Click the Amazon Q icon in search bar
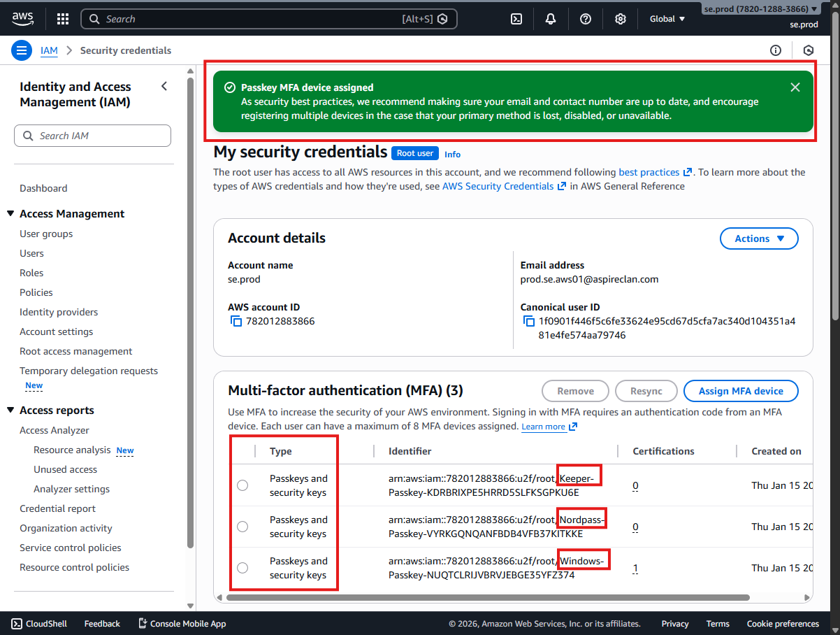 [x=442, y=19]
